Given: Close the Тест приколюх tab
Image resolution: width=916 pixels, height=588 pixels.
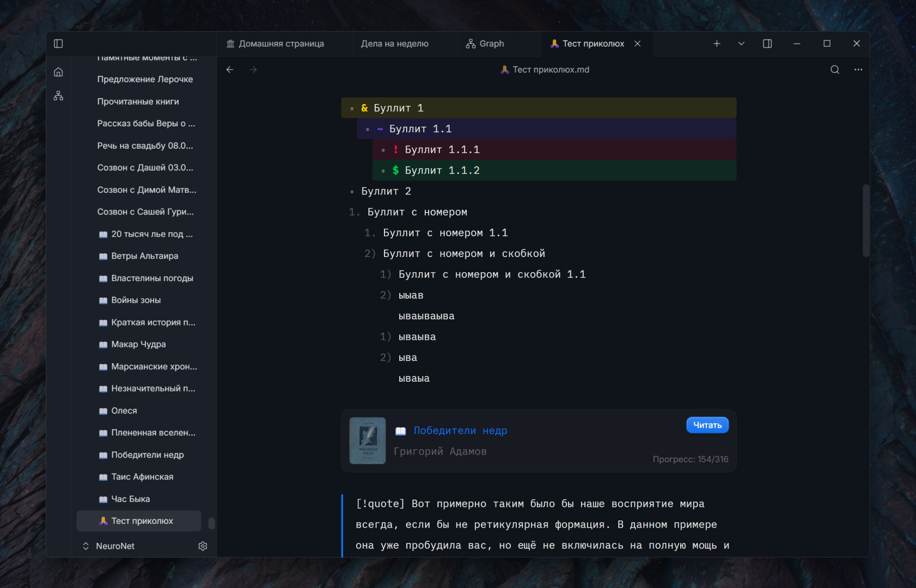Looking at the screenshot, I should (637, 44).
